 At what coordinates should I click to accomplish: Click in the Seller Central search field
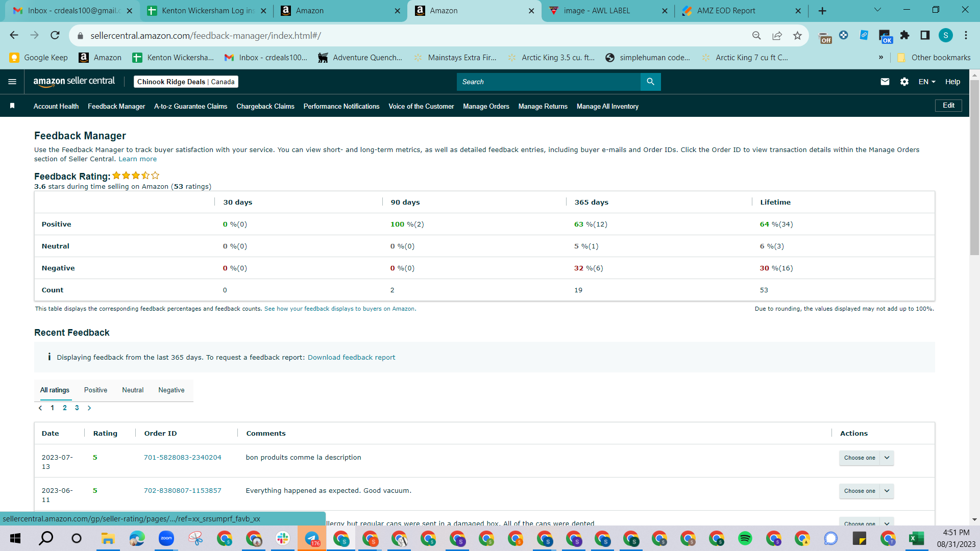[549, 82]
